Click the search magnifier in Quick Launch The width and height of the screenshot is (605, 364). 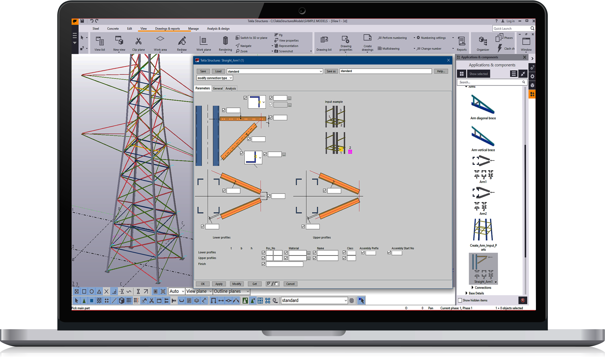[532, 28]
